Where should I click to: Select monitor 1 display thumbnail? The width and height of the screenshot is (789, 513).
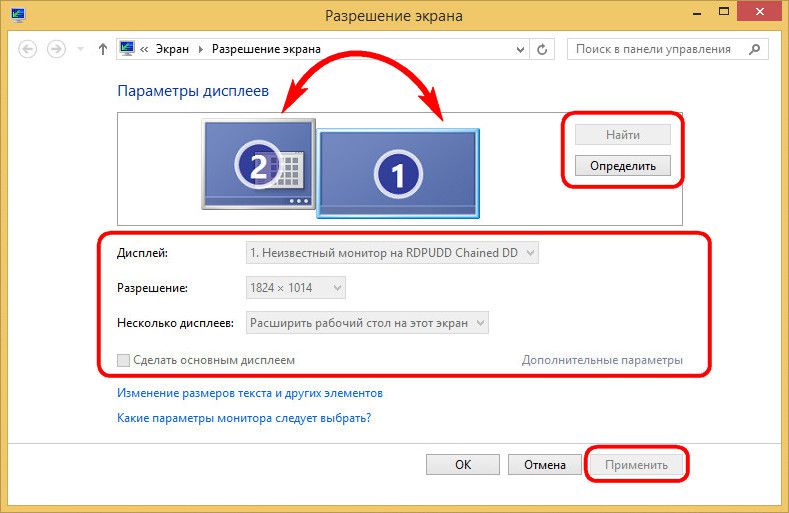(x=397, y=173)
